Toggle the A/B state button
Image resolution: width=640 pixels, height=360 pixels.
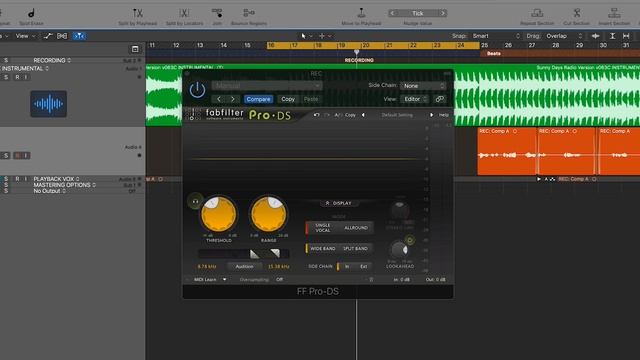tap(338, 115)
